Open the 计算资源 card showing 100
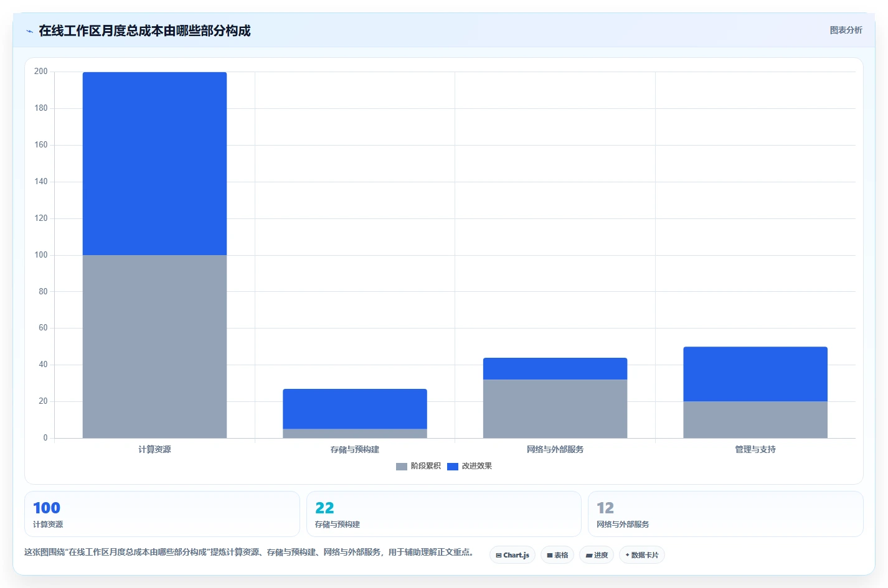The height and width of the screenshot is (588, 888). tap(162, 514)
